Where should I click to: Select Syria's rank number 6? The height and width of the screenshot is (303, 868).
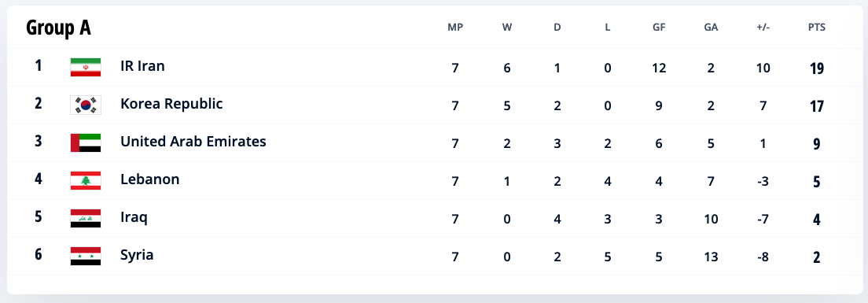click(39, 255)
